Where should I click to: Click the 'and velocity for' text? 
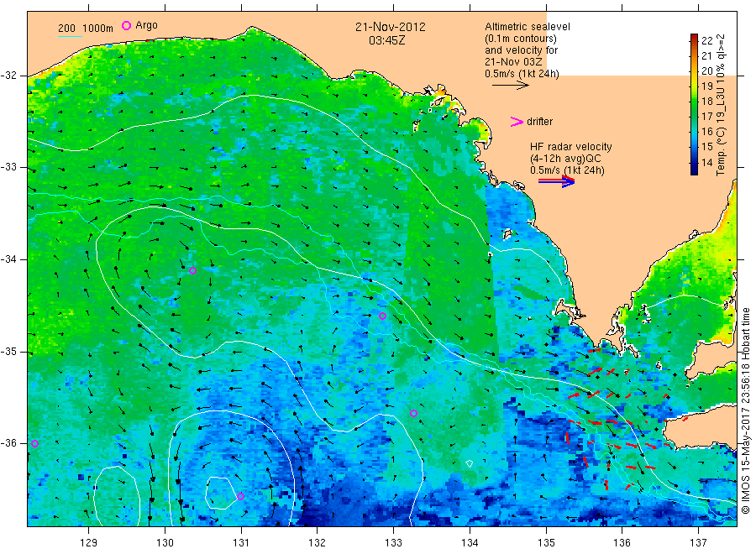521,50
